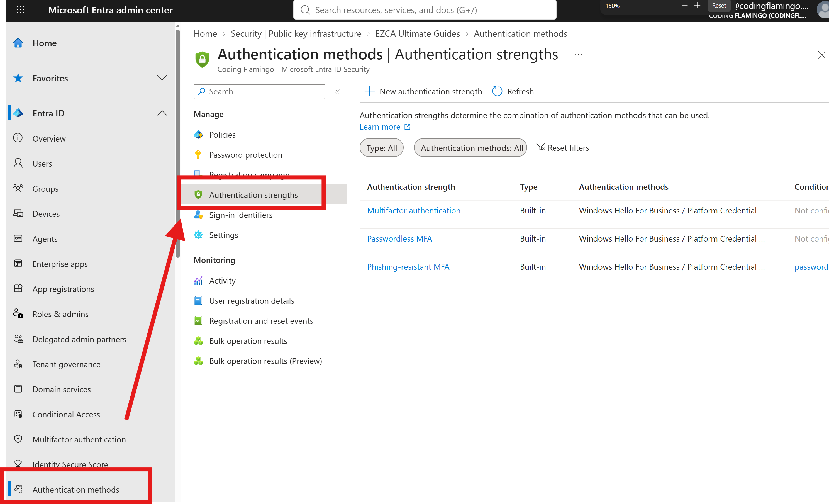Open Sign-in identifiers menu item
The image size is (829, 504).
pos(241,215)
